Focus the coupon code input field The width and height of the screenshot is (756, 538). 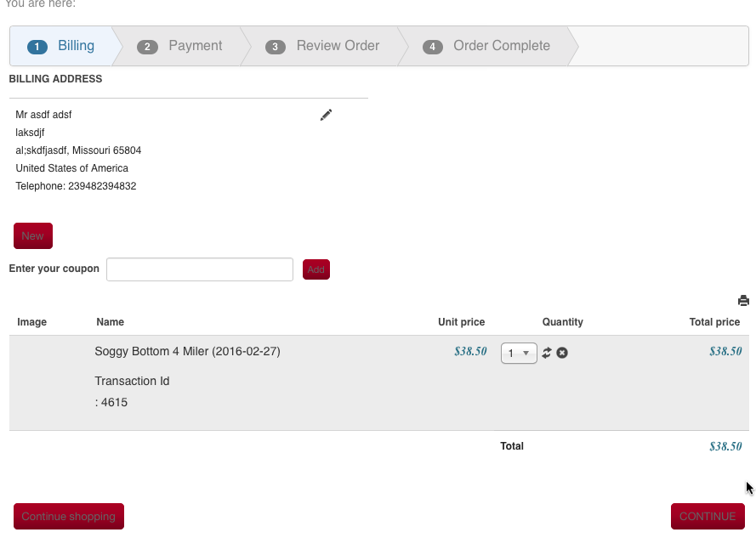pos(200,269)
